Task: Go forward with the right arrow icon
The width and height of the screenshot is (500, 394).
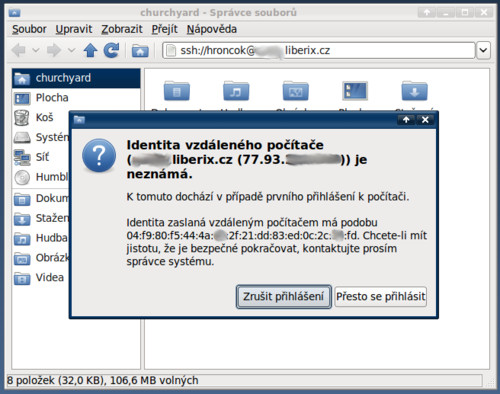Action: coord(54,51)
